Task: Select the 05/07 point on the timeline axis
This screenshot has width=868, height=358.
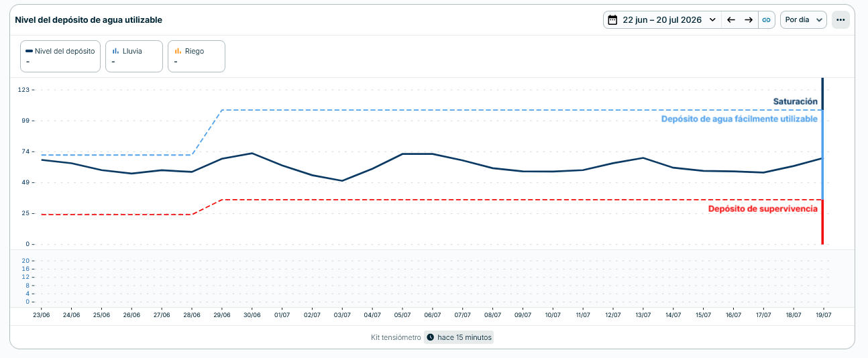Action: (x=402, y=314)
